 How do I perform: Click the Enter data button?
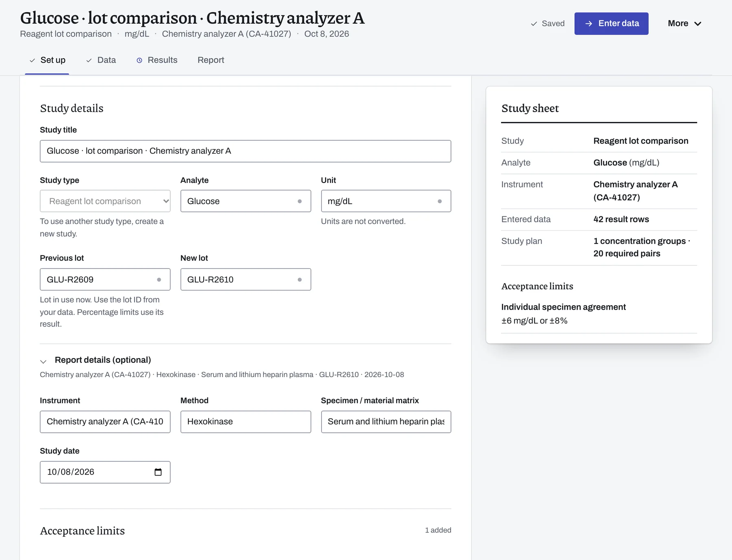pyautogui.click(x=611, y=24)
